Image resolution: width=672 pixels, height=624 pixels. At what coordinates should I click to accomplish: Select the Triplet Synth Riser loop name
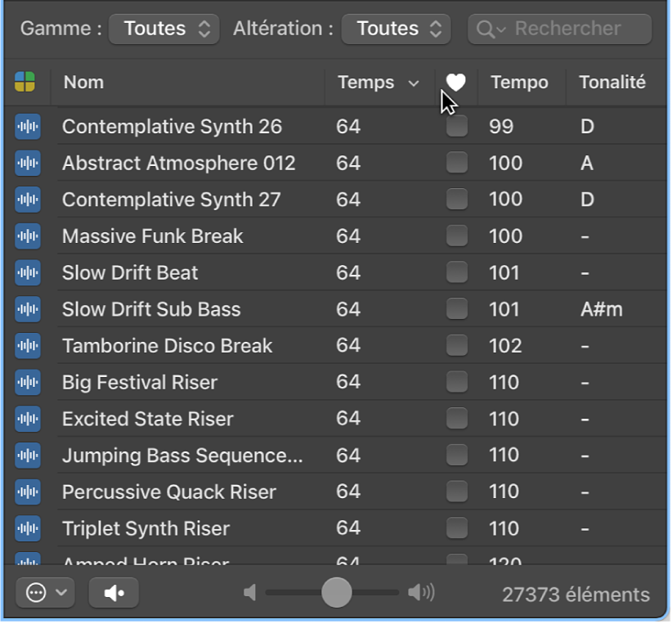click(146, 528)
